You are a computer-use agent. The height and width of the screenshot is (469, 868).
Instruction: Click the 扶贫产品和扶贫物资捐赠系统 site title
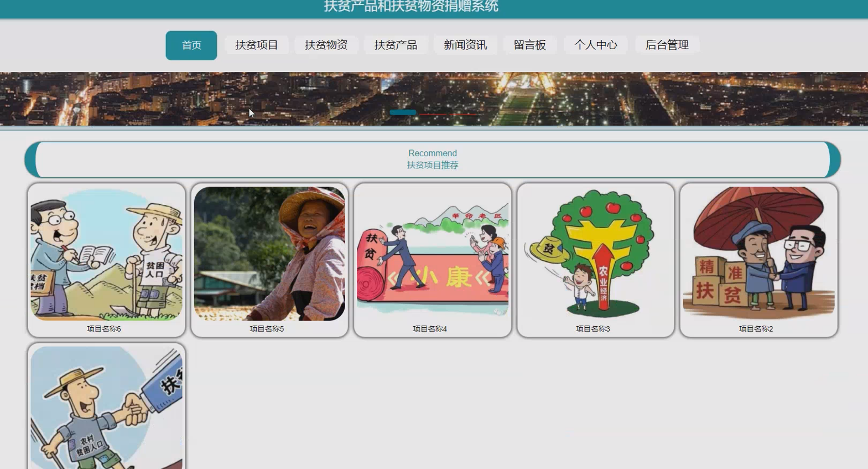tap(411, 6)
